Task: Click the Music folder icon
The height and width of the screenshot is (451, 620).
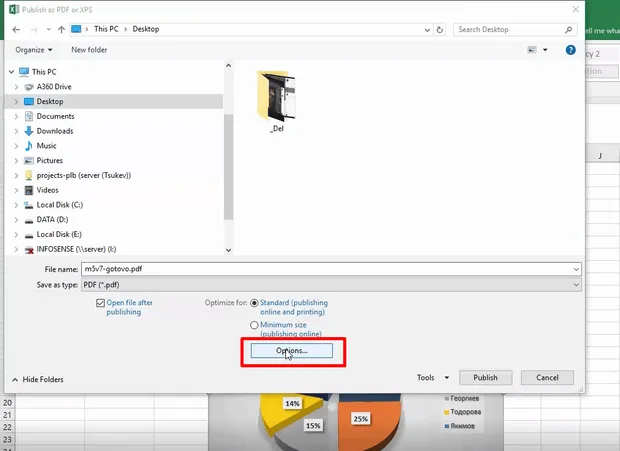Action: click(29, 146)
